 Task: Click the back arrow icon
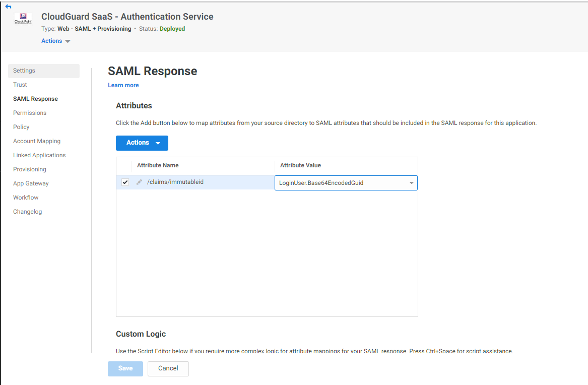(x=8, y=7)
